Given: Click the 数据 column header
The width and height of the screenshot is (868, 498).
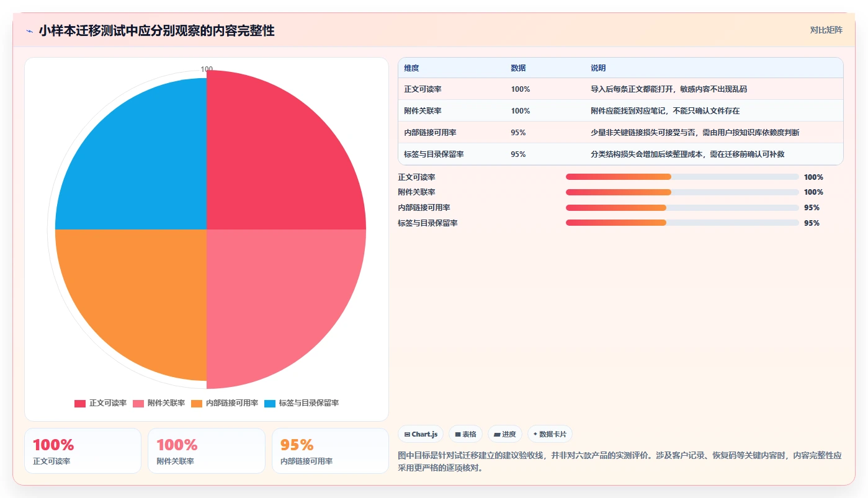Looking at the screenshot, I should pyautogui.click(x=518, y=68).
